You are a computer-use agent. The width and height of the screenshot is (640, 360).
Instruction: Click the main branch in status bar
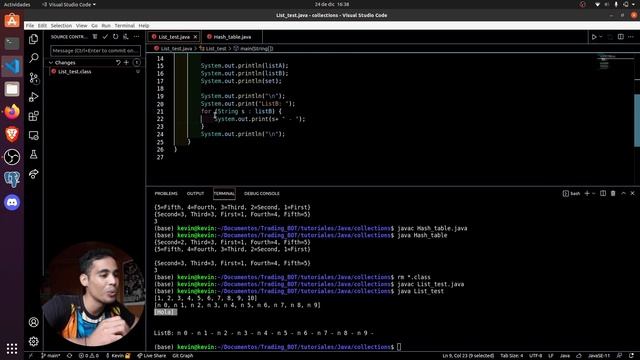coord(51,356)
